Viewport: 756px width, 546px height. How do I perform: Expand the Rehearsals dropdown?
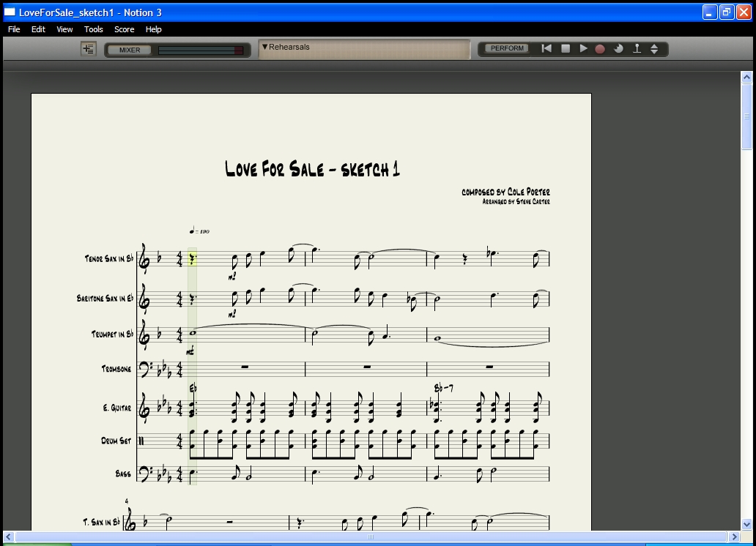(265, 47)
